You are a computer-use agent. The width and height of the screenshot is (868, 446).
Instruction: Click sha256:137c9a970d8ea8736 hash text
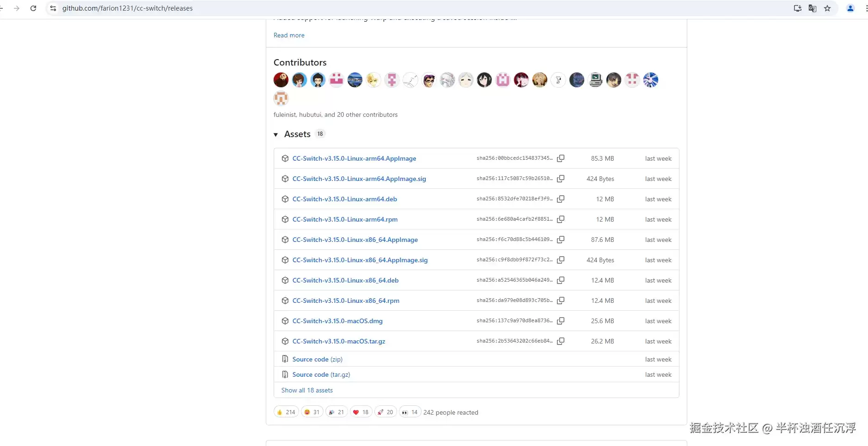[514, 320]
